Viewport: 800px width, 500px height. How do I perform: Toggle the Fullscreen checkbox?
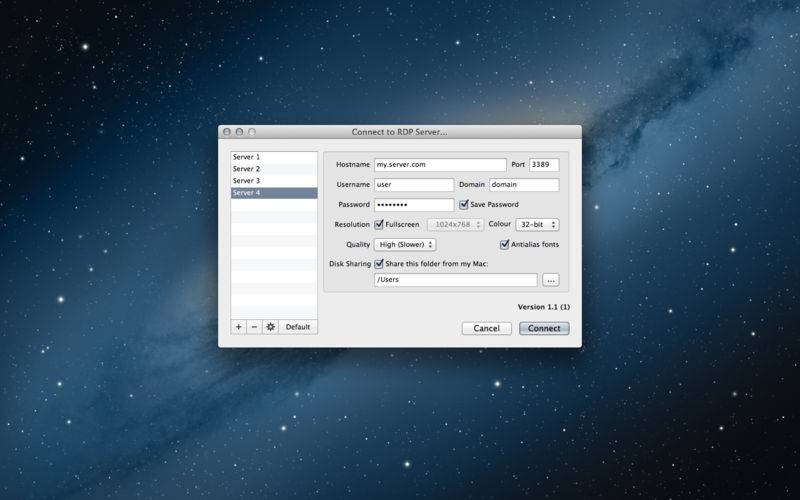tap(379, 224)
